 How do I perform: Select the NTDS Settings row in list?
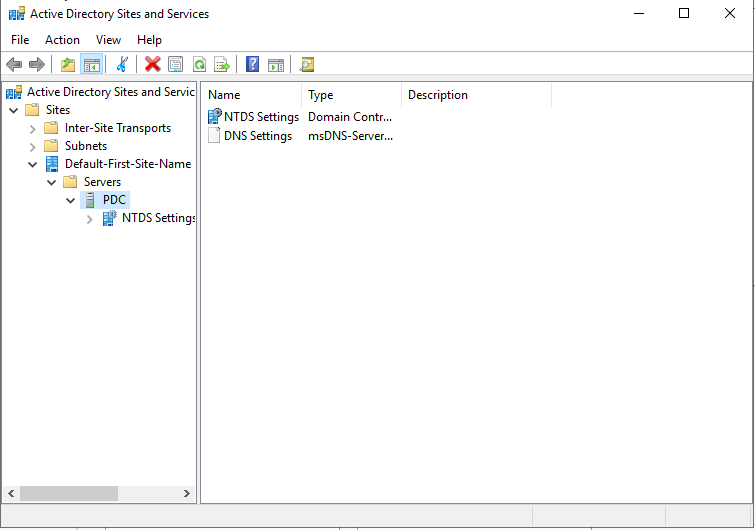click(261, 116)
